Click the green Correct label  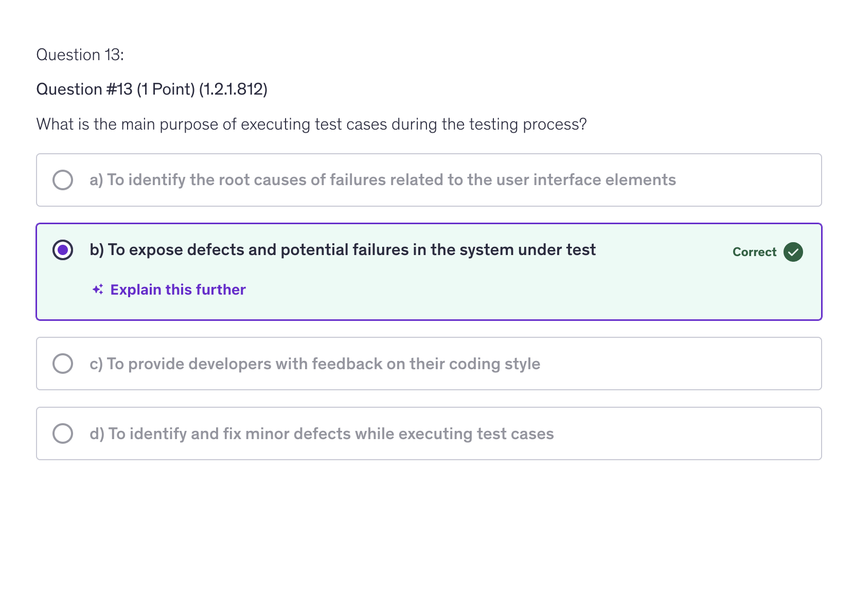(754, 252)
